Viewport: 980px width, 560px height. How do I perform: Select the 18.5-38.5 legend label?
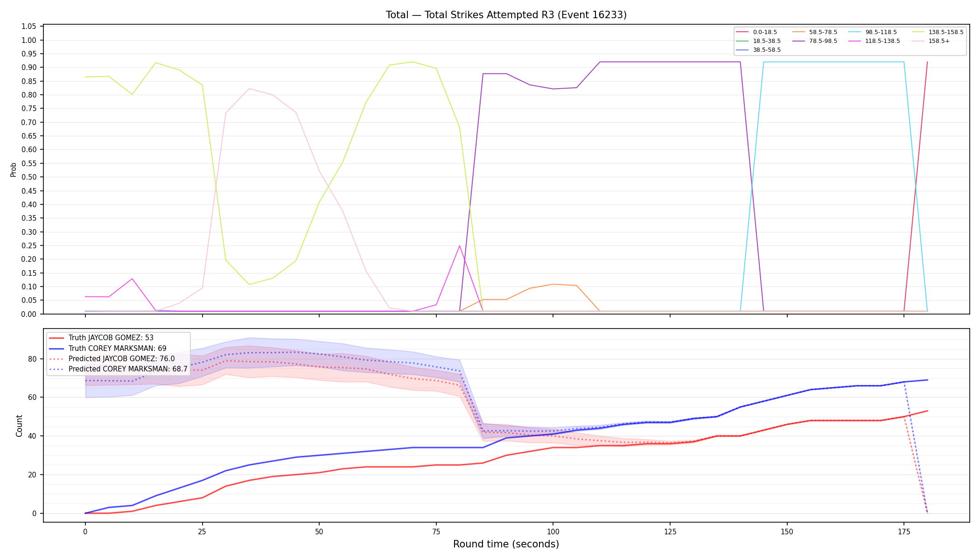pos(767,41)
